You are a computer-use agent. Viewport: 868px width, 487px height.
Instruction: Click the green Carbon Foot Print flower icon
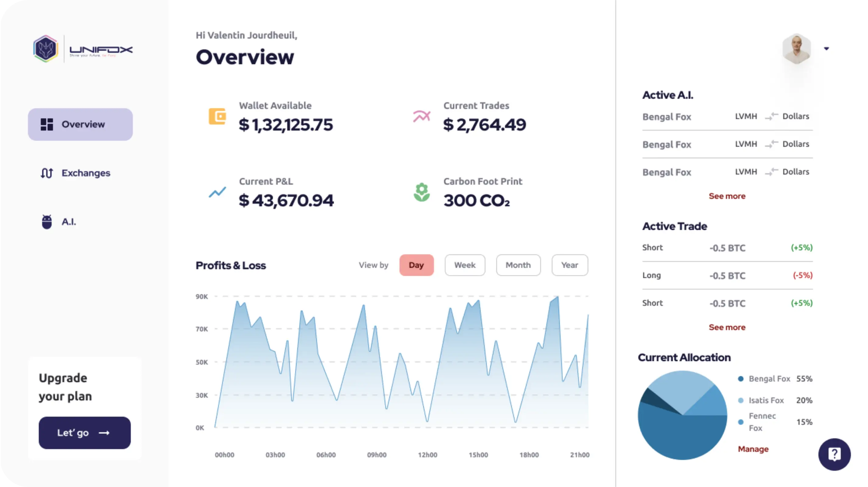422,192
